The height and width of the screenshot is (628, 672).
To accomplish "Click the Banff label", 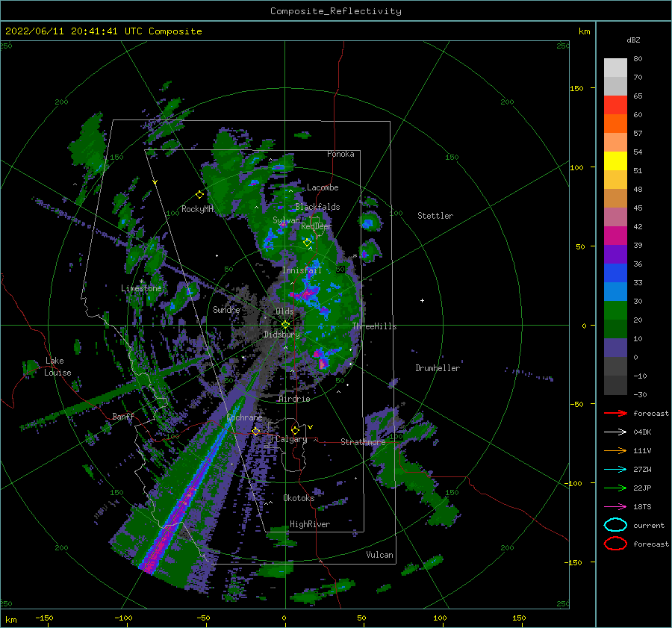I will coord(123,416).
